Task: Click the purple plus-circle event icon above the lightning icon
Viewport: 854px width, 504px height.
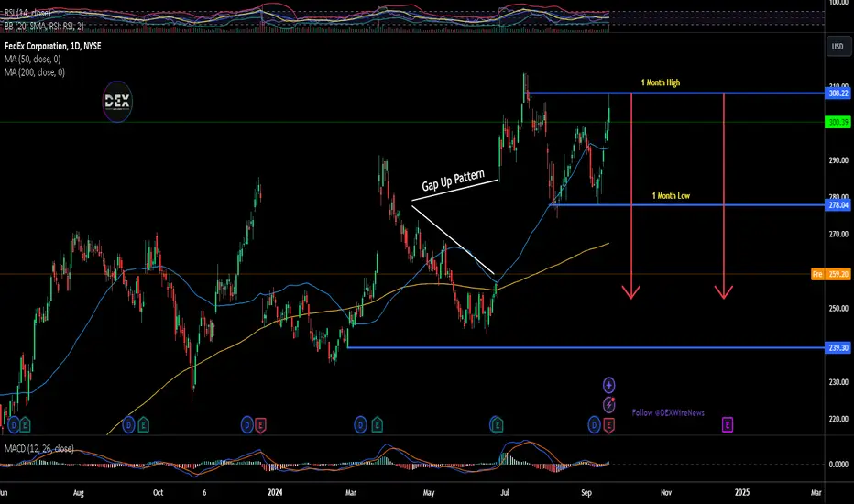Action: tap(609, 386)
